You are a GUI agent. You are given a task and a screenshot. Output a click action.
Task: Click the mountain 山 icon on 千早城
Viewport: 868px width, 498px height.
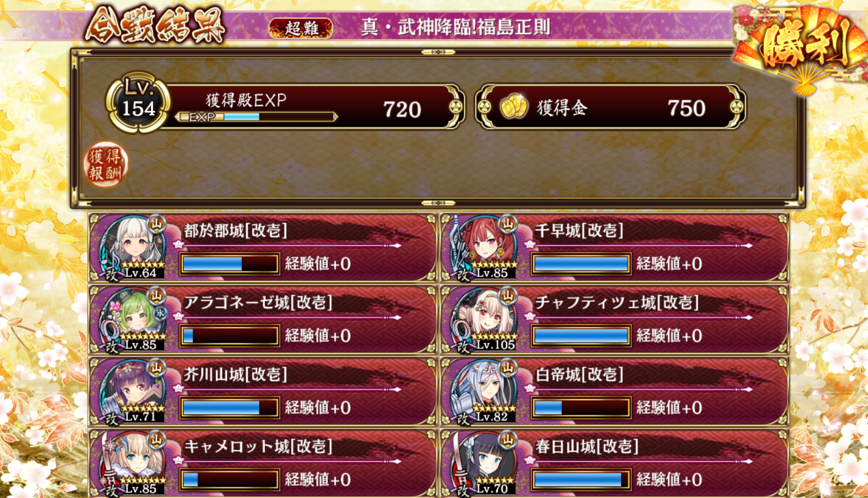508,224
